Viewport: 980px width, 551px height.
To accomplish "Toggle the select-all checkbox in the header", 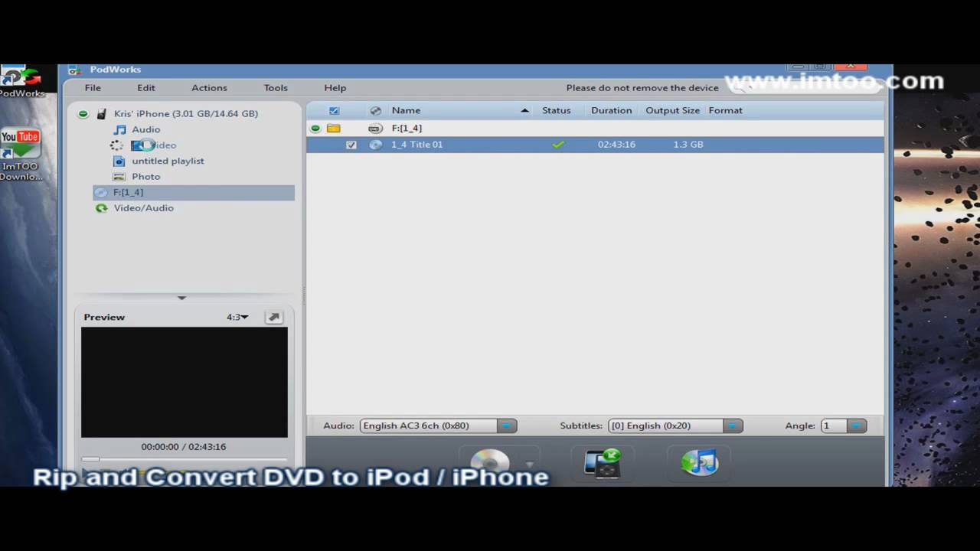I will [x=334, y=110].
